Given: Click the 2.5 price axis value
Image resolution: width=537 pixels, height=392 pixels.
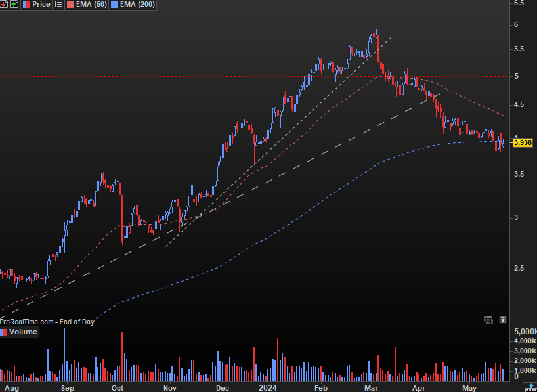Looking at the screenshot, I should pyautogui.click(x=519, y=268).
